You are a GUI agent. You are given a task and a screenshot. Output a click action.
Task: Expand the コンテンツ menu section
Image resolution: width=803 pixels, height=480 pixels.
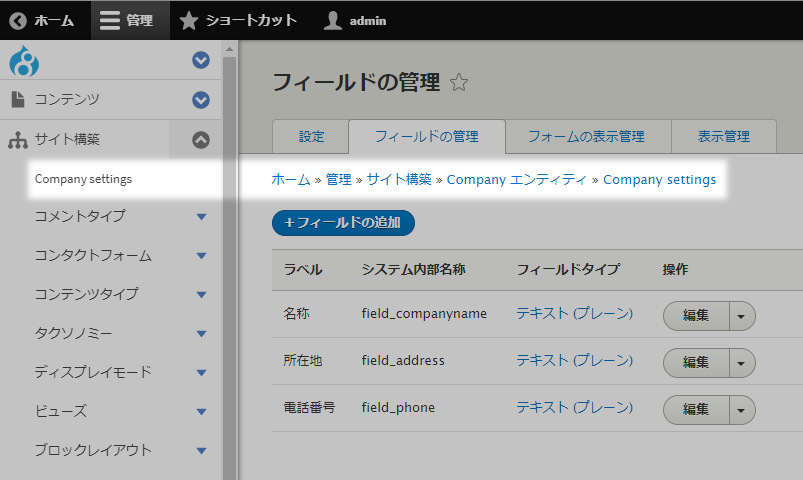(201, 100)
